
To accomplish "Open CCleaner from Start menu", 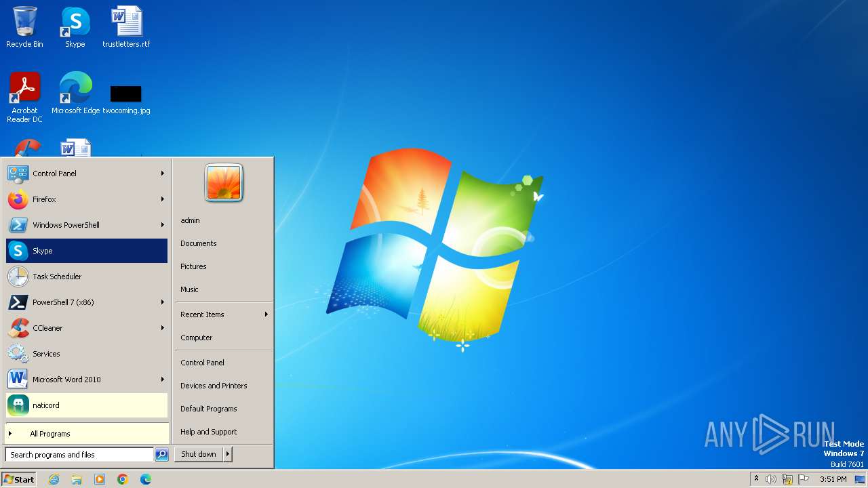I will pos(87,328).
